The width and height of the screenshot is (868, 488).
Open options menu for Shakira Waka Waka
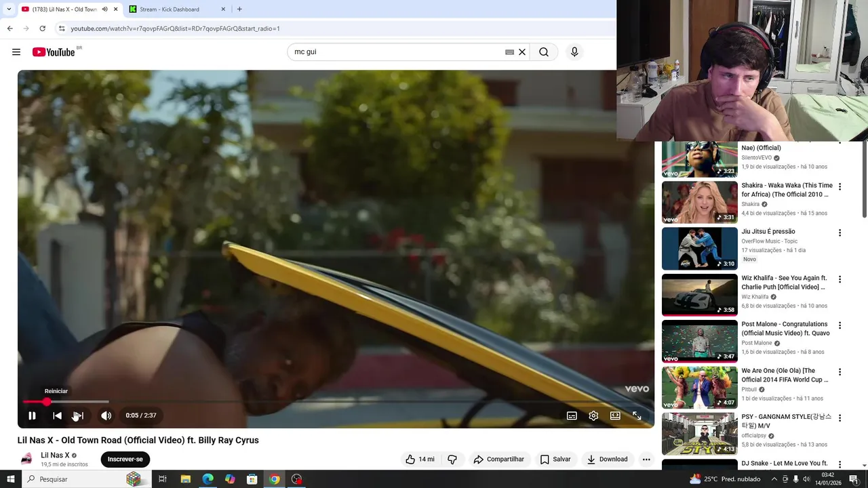840,186
